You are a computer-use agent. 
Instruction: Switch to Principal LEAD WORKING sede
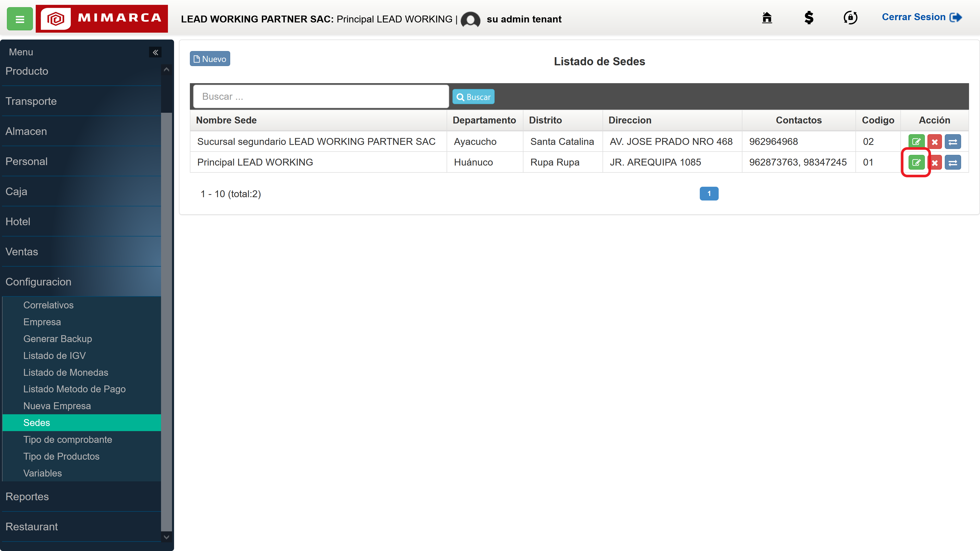953,163
